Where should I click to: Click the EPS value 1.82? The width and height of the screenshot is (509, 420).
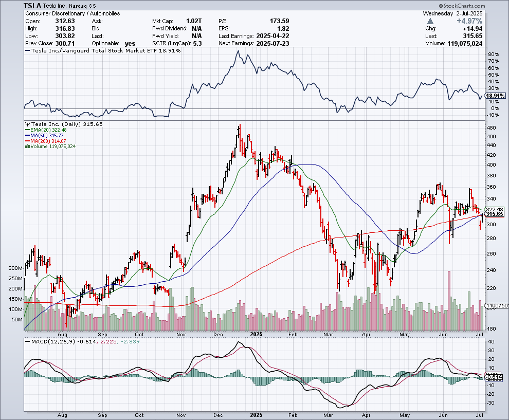click(283, 29)
